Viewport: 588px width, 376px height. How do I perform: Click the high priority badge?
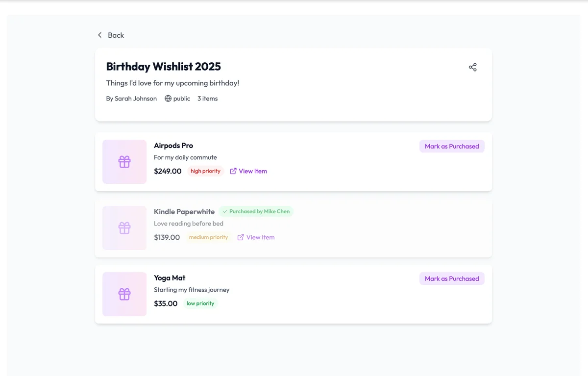tap(205, 171)
